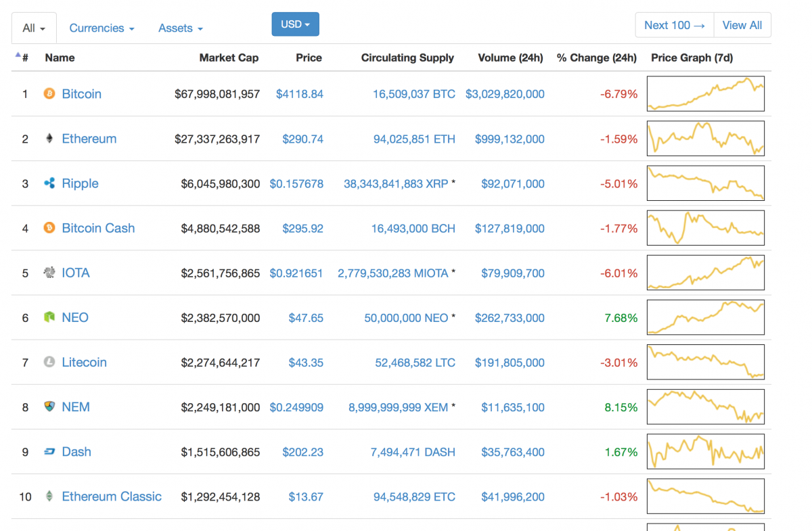Image resolution: width=812 pixels, height=531 pixels.
Task: Click NEM change value 8.15%
Action: [621, 407]
